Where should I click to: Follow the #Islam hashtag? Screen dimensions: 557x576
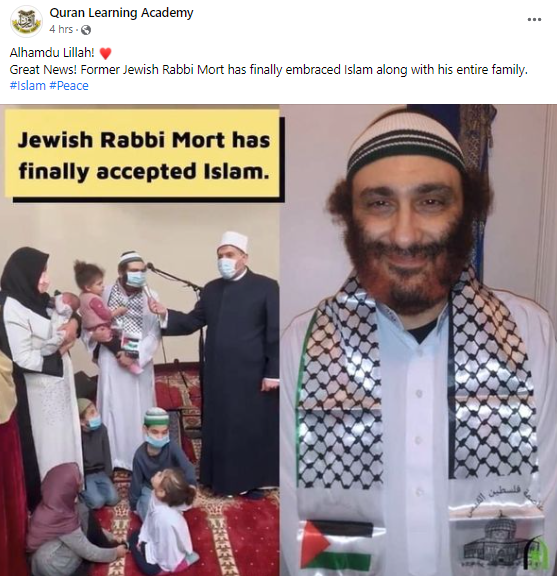(28, 86)
